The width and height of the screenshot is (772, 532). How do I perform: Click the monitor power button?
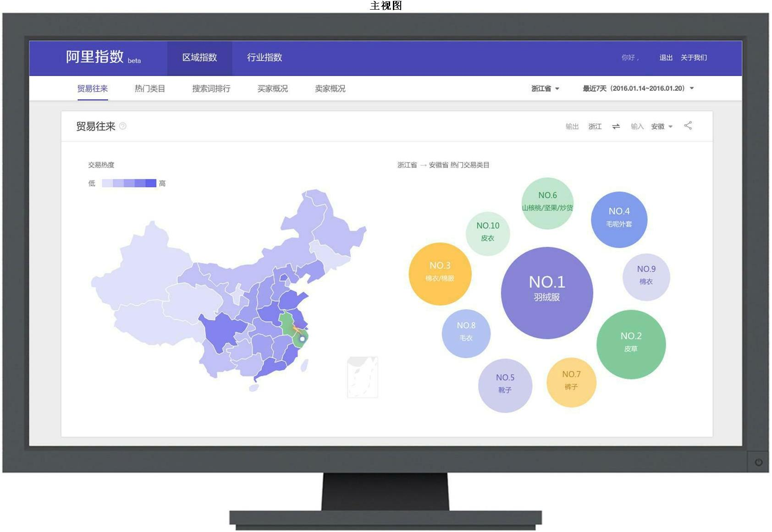758,462
